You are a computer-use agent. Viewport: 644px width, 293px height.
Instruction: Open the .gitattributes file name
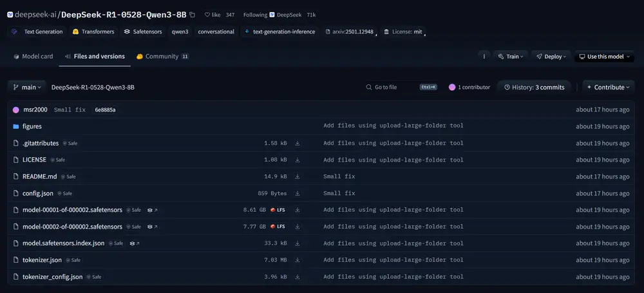[41, 144]
